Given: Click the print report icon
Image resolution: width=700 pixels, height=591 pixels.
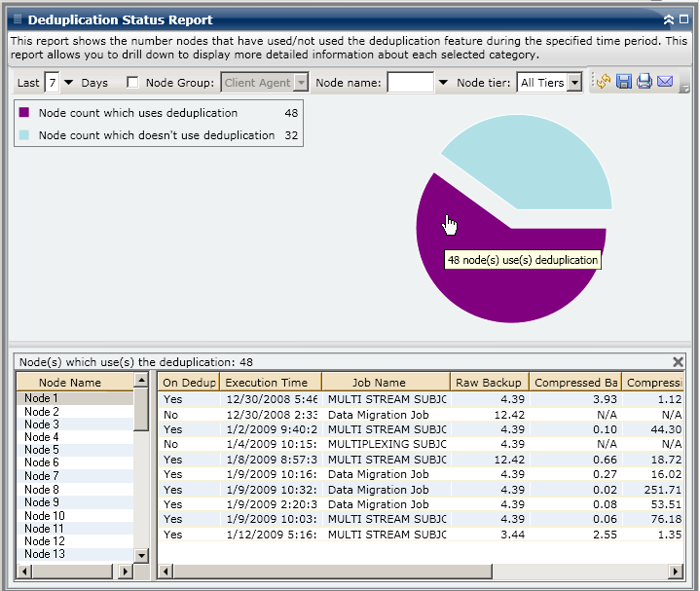Looking at the screenshot, I should point(645,83).
